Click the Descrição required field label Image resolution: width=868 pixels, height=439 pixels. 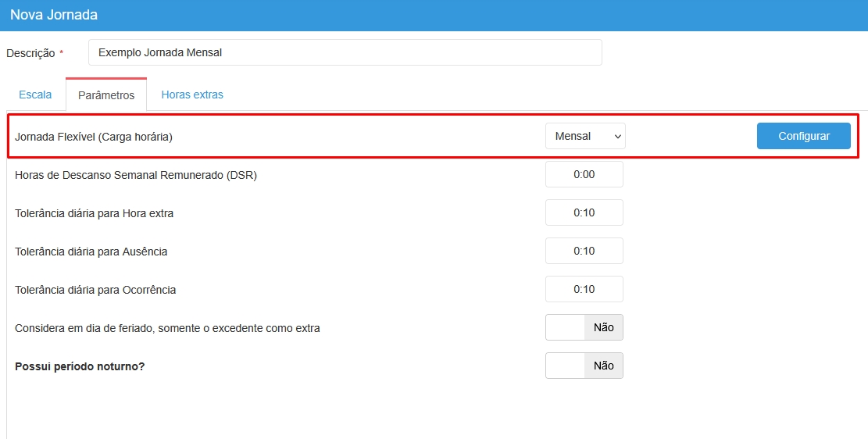coord(31,53)
